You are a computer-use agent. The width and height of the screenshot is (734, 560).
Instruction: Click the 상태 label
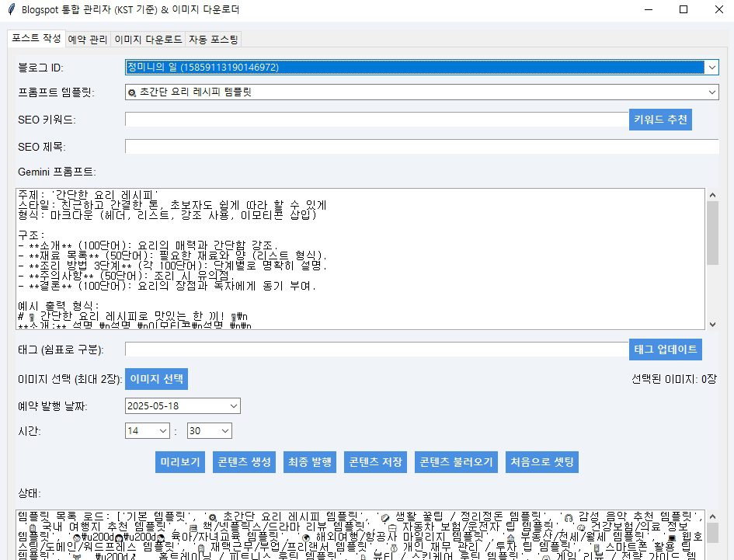(30, 493)
